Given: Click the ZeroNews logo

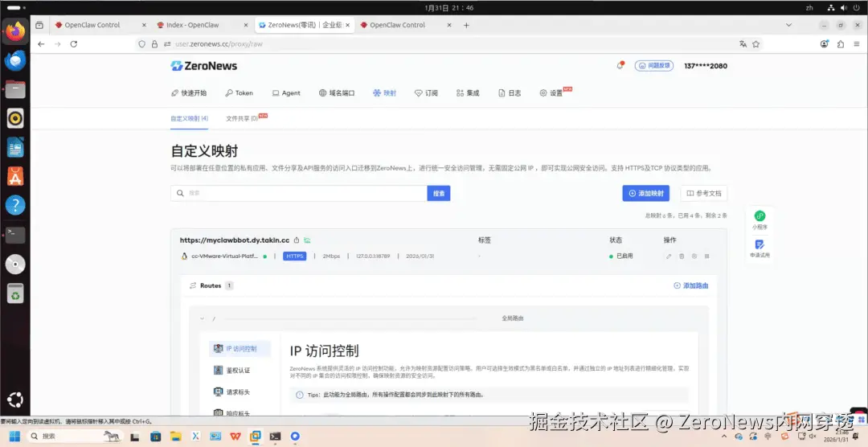Looking at the screenshot, I should [203, 66].
